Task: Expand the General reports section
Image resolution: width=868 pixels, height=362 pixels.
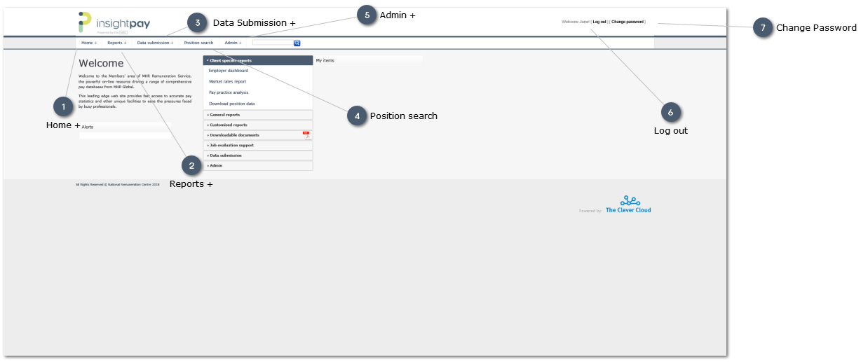Action: (x=224, y=115)
